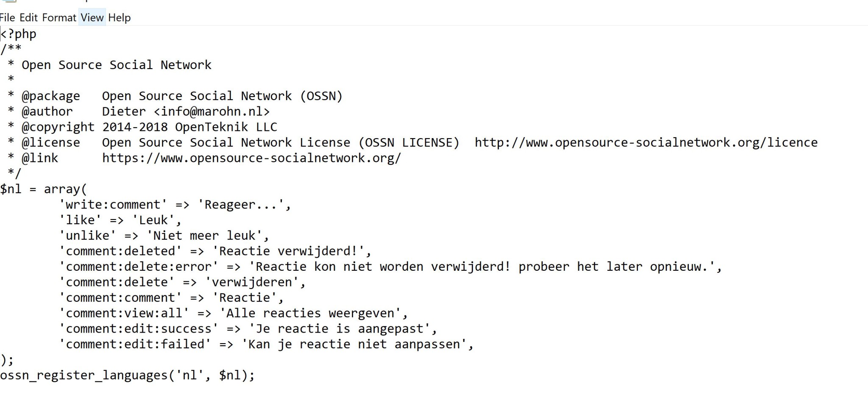Open the Edit menu
868x397 pixels.
coord(28,18)
